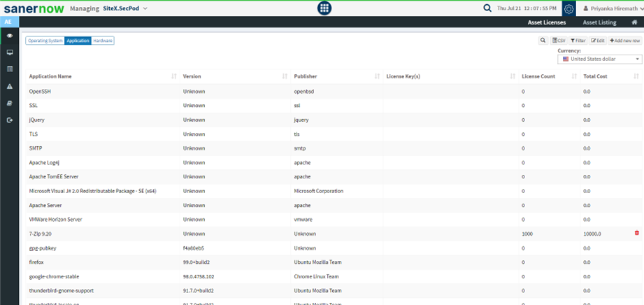Viewport: 644px width, 305px height.
Task: Click the OpenSSH application name cell
Action: click(41, 91)
